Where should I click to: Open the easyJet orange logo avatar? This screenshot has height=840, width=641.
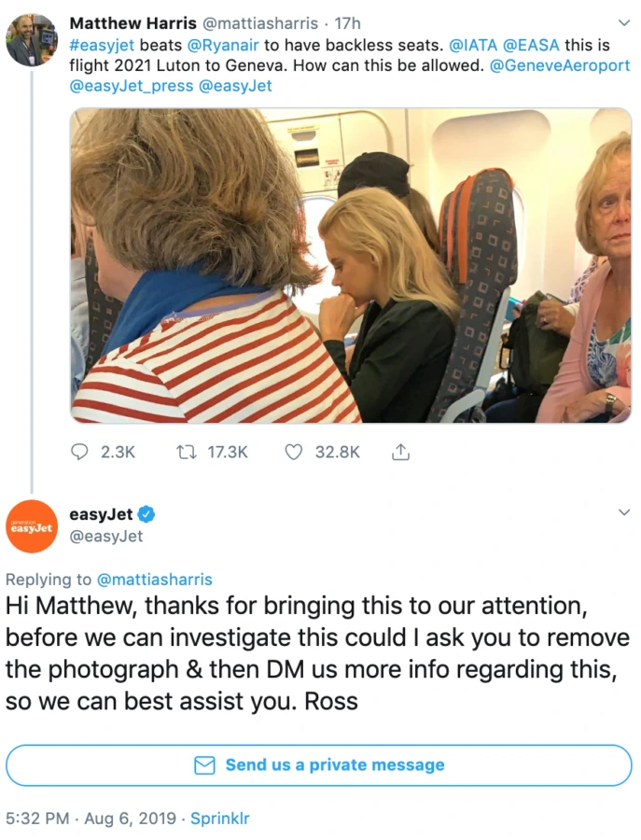31,526
